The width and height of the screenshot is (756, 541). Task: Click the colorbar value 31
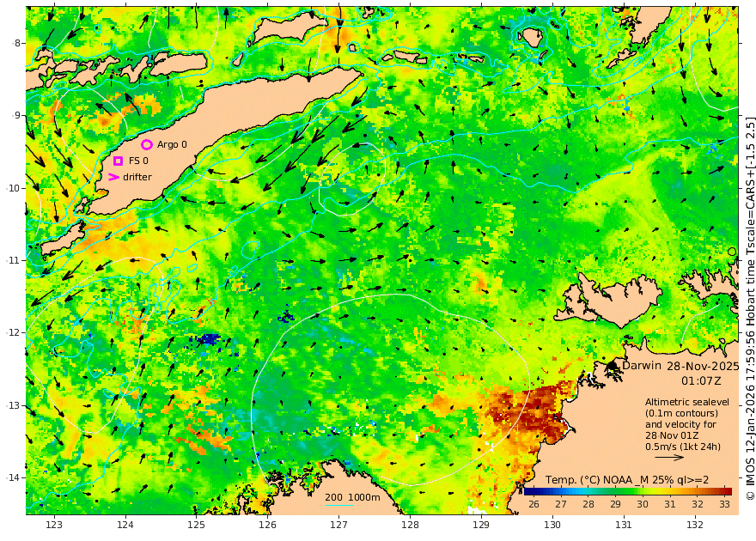pos(670,504)
